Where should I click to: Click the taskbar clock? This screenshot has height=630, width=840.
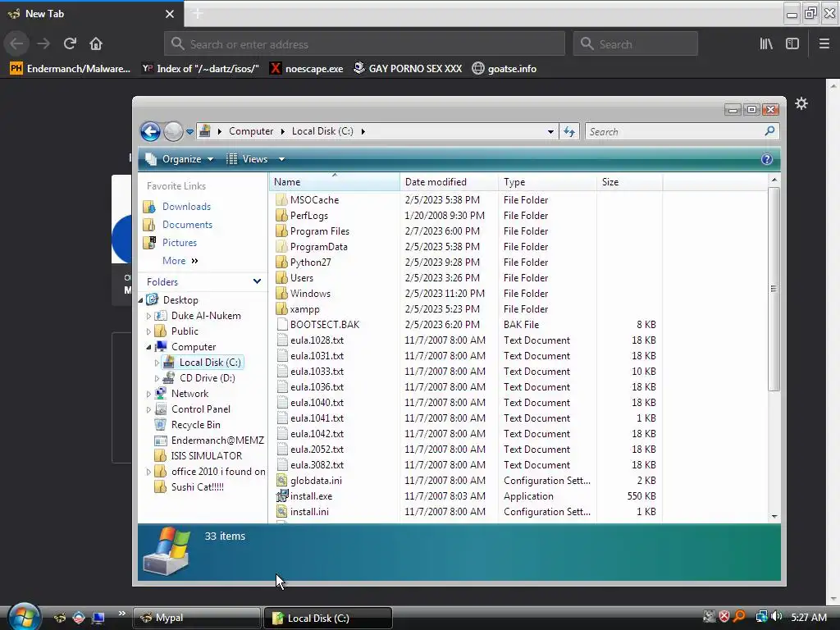809,617
